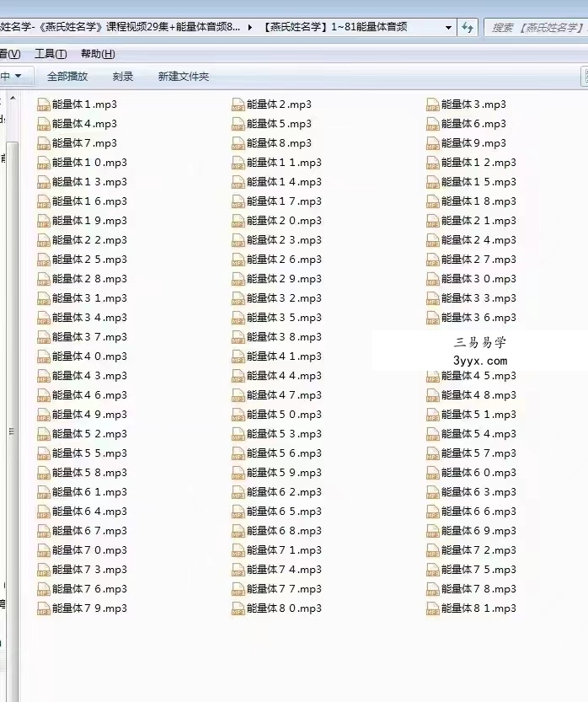Image resolution: width=588 pixels, height=702 pixels.
Task: Select file name 能量体79.mp3
Action: tap(89, 608)
